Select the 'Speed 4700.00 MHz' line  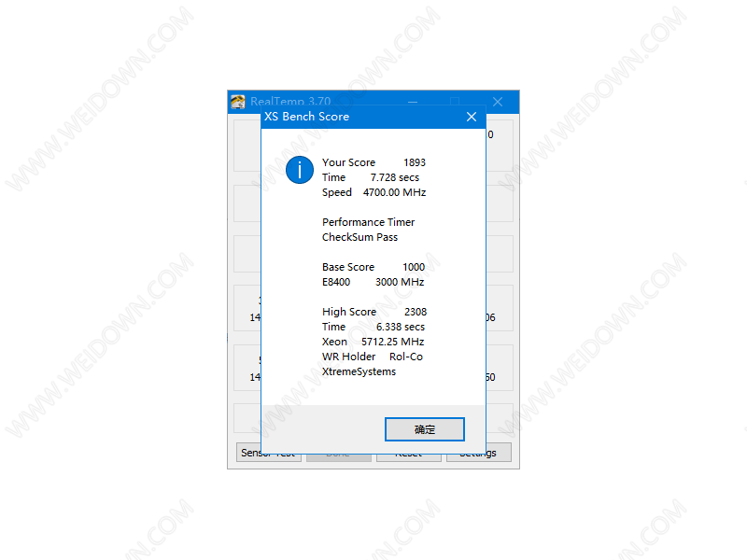(374, 192)
